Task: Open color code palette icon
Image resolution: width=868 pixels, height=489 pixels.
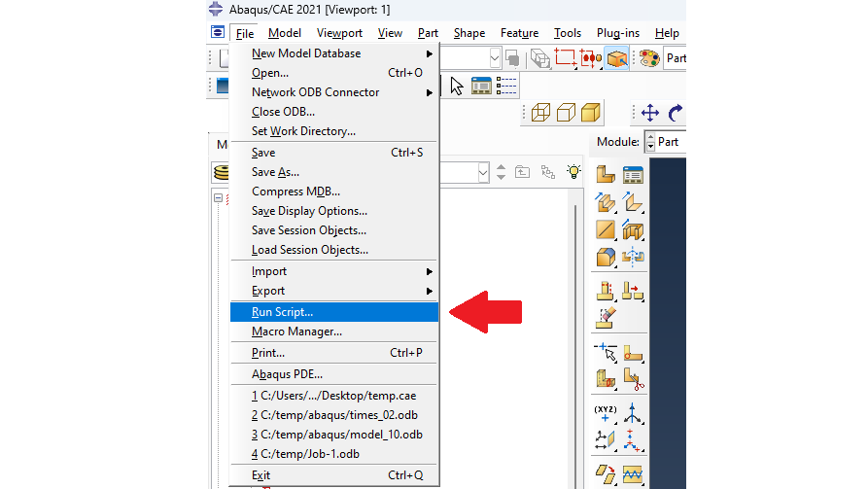Action: pyautogui.click(x=649, y=58)
